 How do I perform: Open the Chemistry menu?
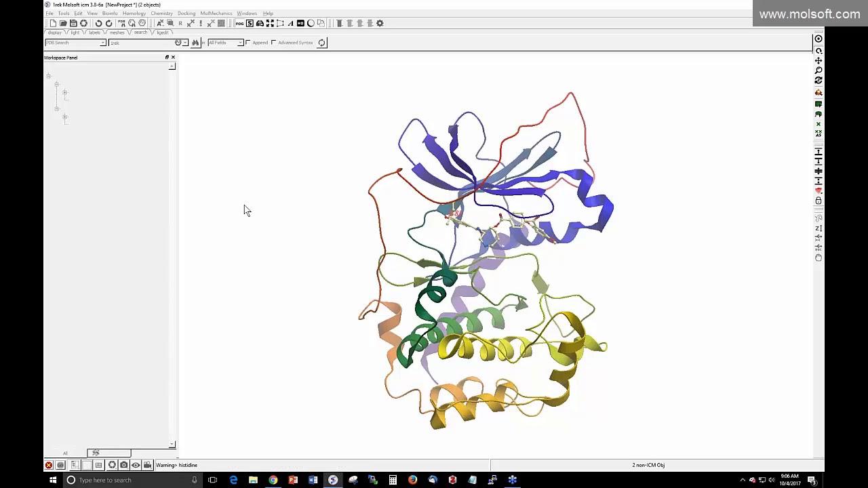(161, 14)
